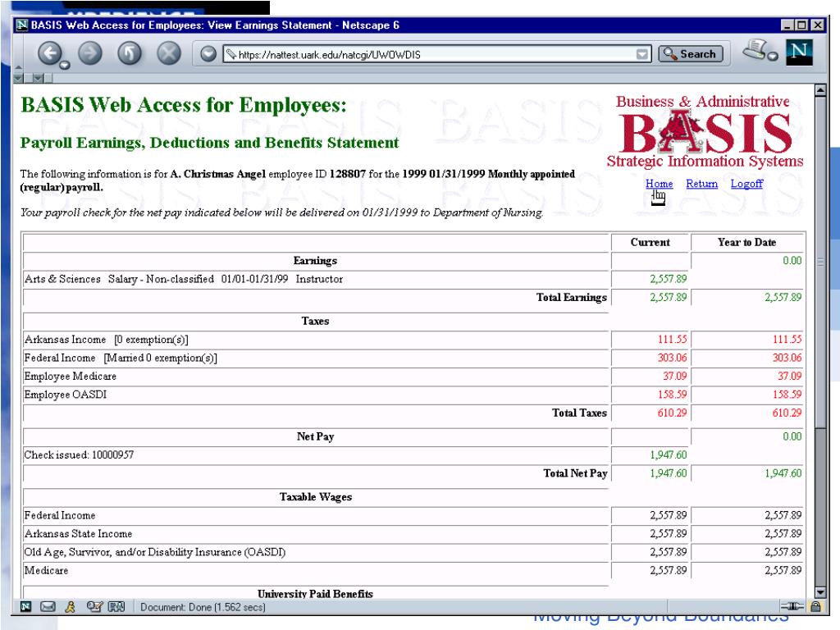This screenshot has height=630, width=840.
Task: Click the 'Old Age, Survivor, and/or Disability Insurance' label
Action: (155, 552)
